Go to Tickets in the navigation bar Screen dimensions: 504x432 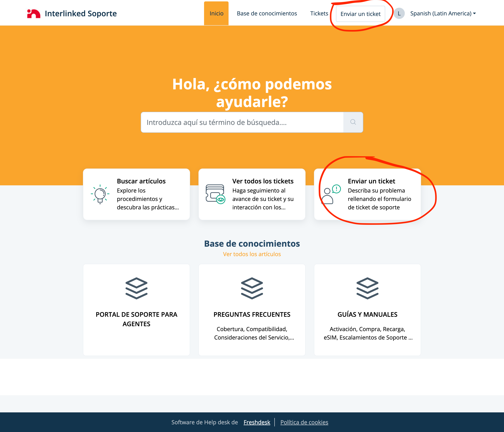pos(319,14)
